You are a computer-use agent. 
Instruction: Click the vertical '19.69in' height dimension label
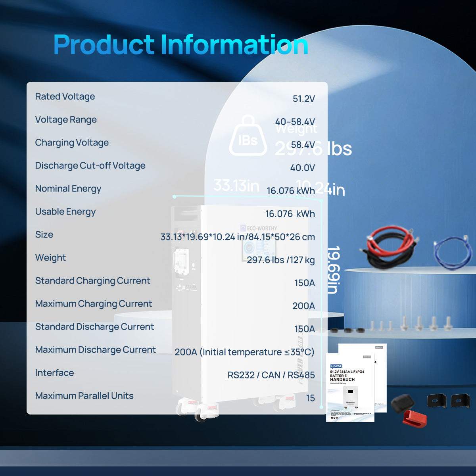click(334, 270)
